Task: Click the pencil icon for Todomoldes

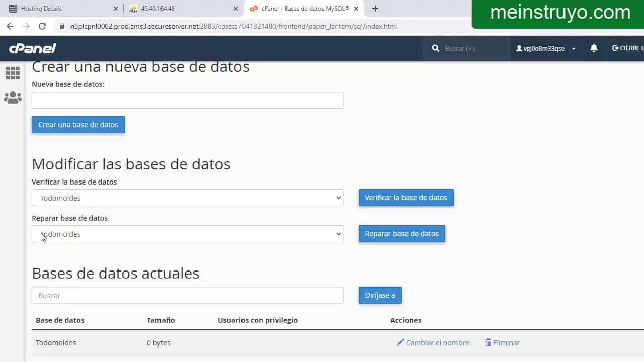Action: 400,342
